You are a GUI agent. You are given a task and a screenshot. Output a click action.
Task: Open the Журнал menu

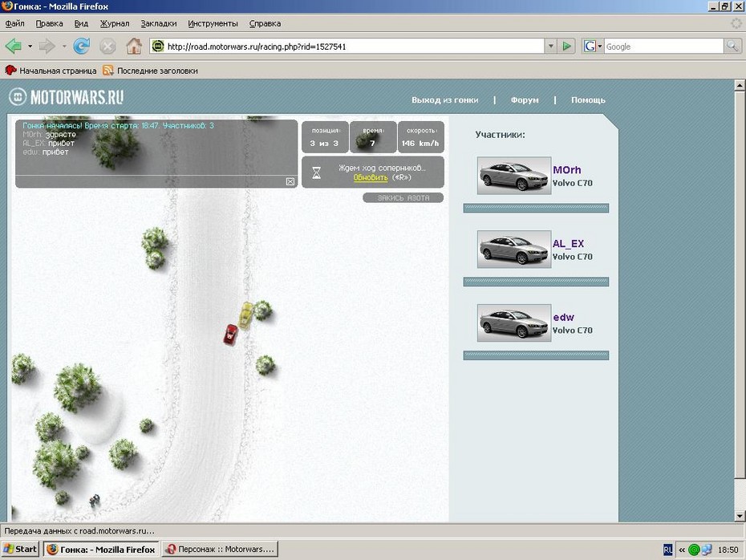pyautogui.click(x=114, y=23)
